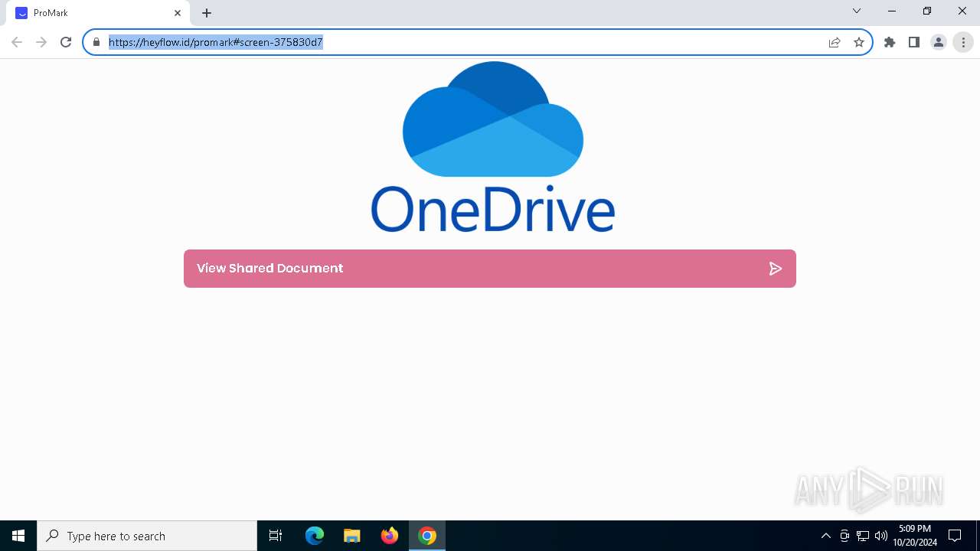Viewport: 980px width, 551px height.
Task: Open the notifications action center
Action: pyautogui.click(x=955, y=536)
